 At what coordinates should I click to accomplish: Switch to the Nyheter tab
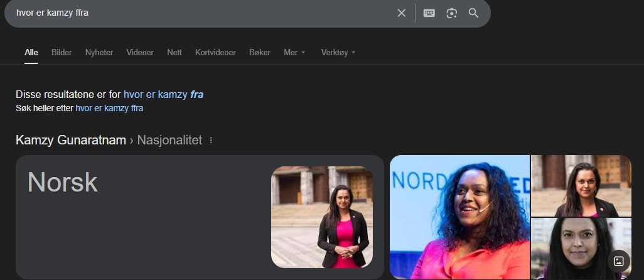(x=99, y=53)
